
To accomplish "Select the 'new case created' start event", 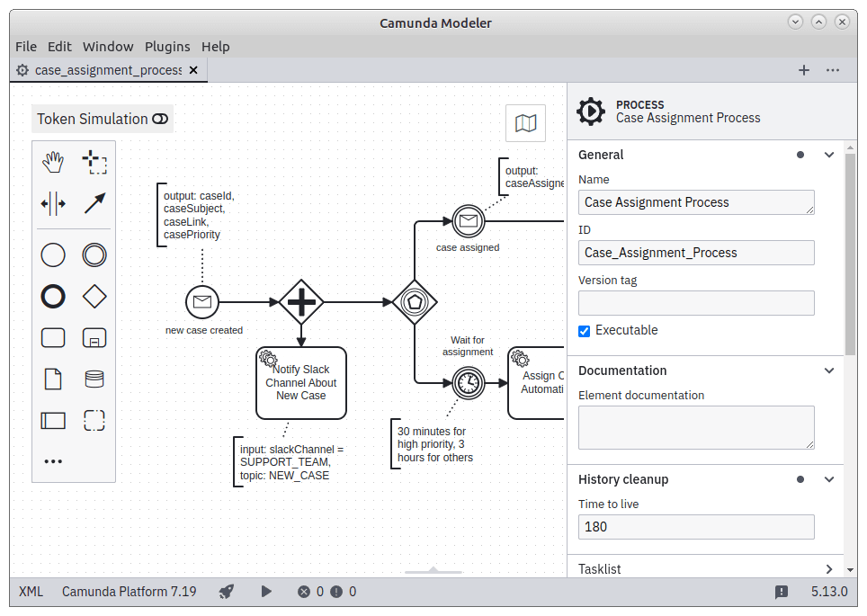I will point(202,302).
